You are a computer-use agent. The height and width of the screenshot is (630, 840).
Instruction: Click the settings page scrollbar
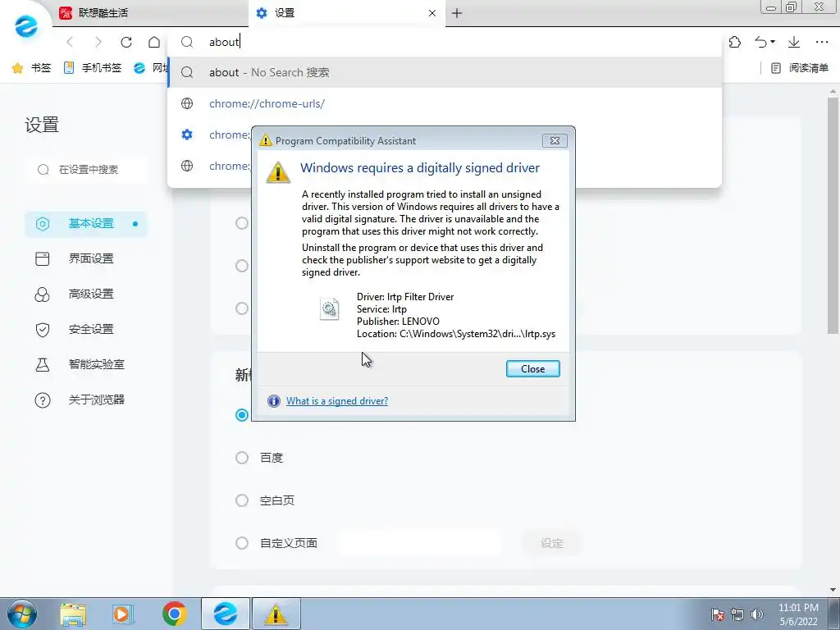[x=833, y=214]
